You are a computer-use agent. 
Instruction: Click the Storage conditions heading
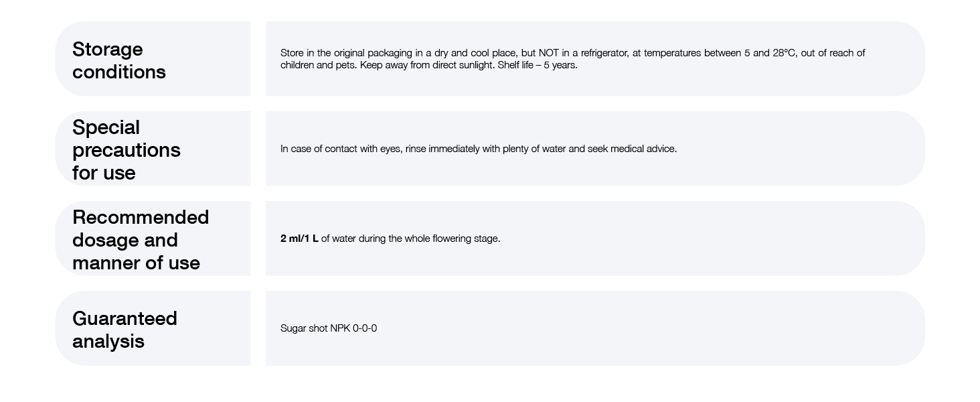pyautogui.click(x=119, y=60)
